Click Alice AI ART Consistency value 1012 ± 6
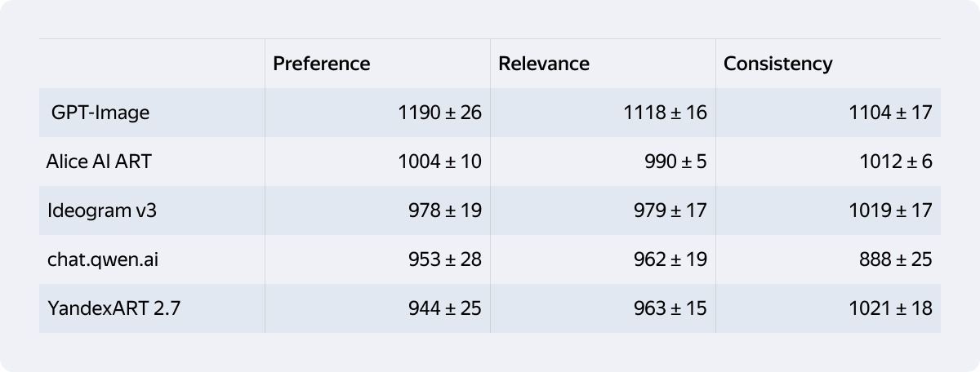 pyautogui.click(x=895, y=162)
